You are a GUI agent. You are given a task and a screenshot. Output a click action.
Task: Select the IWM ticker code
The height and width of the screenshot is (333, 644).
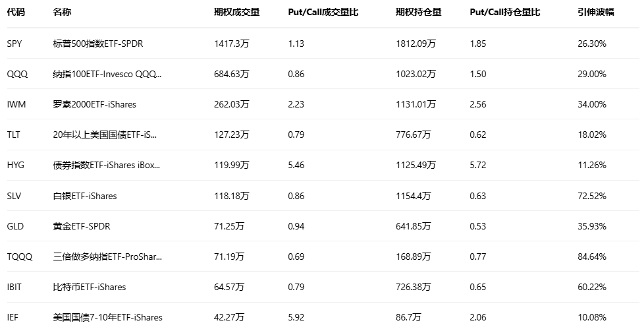click(16, 104)
